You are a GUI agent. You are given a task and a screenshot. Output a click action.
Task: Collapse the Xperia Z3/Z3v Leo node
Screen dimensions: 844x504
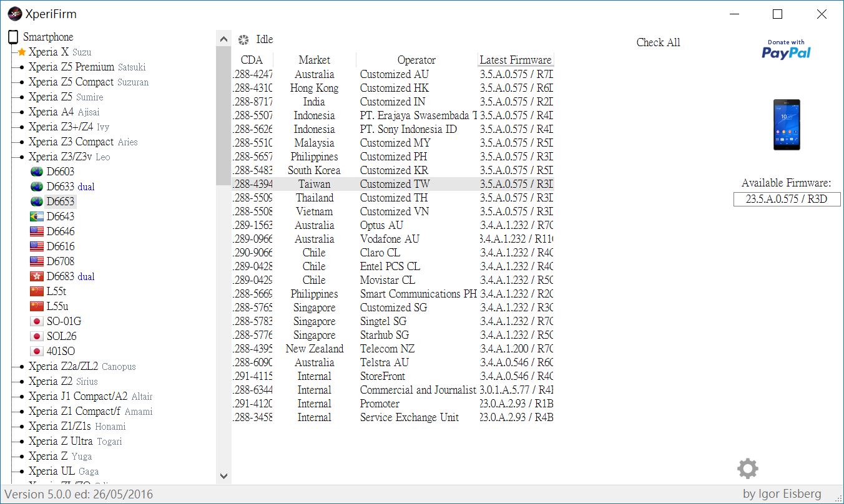click(x=22, y=157)
